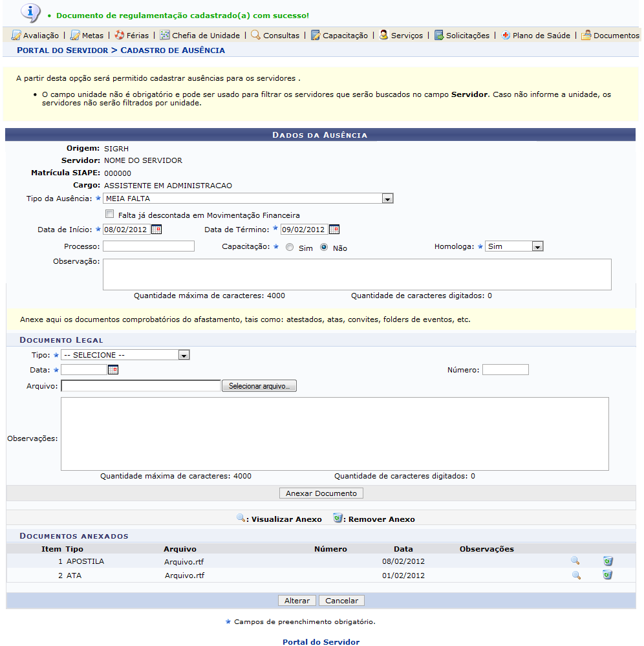Open calendar icon beside Documento Legal Data
Viewport: 644px width, 646px height.
click(x=113, y=370)
